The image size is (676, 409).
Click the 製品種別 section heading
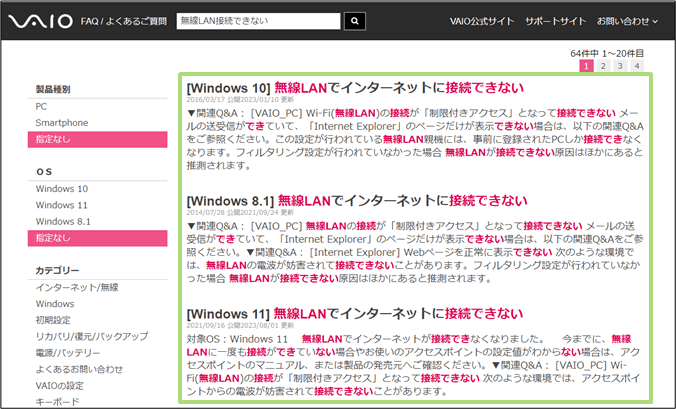53,90
